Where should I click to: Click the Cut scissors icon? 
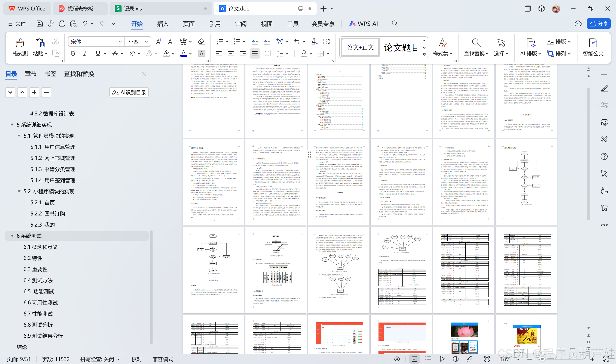coord(55,42)
